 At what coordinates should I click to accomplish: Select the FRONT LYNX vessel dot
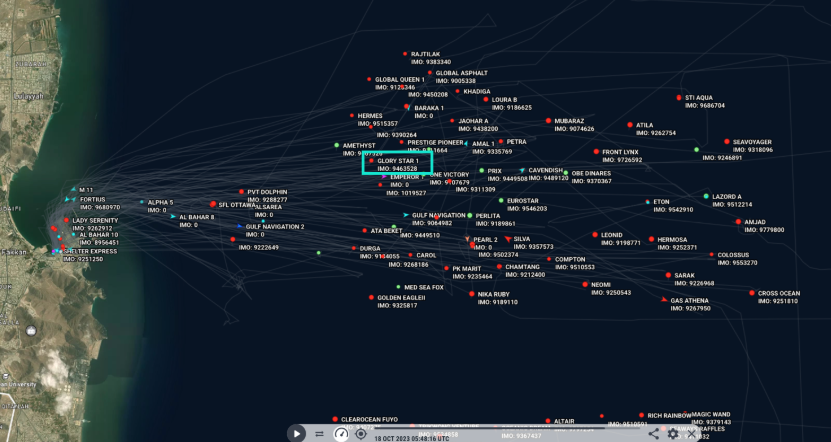596,152
